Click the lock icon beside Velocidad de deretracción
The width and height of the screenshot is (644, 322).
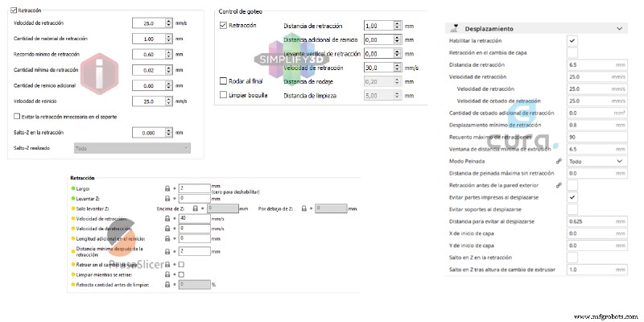pyautogui.click(x=167, y=229)
